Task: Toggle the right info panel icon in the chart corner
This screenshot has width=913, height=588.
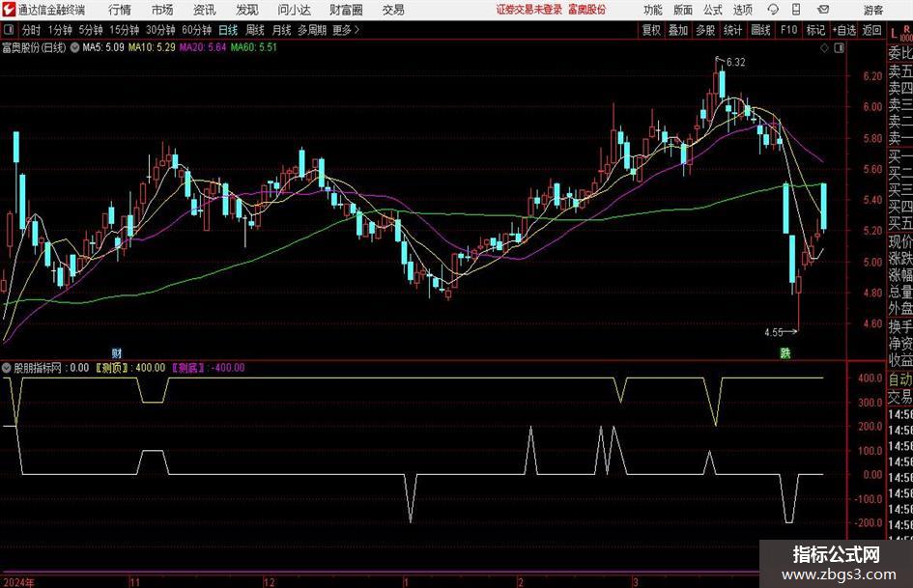Action: (839, 48)
